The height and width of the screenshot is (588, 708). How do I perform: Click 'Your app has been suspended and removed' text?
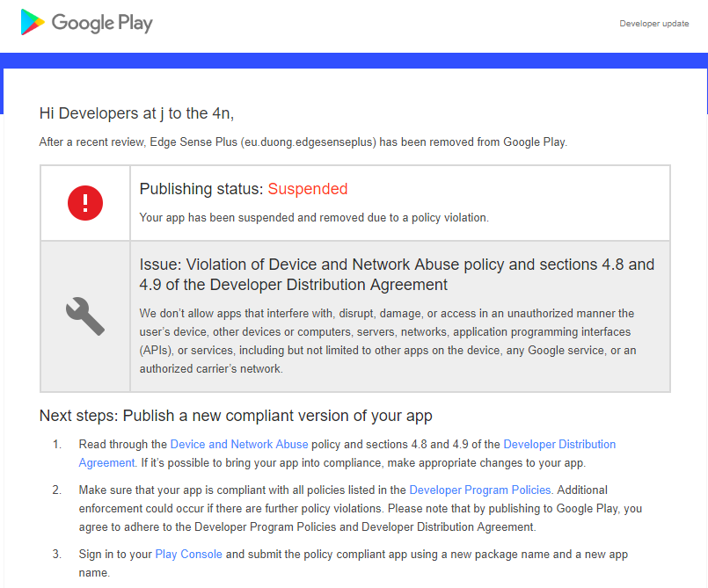[x=314, y=217]
